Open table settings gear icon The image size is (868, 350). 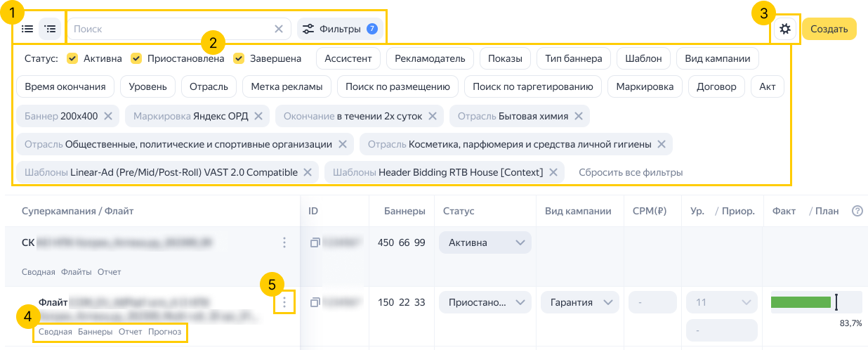785,29
